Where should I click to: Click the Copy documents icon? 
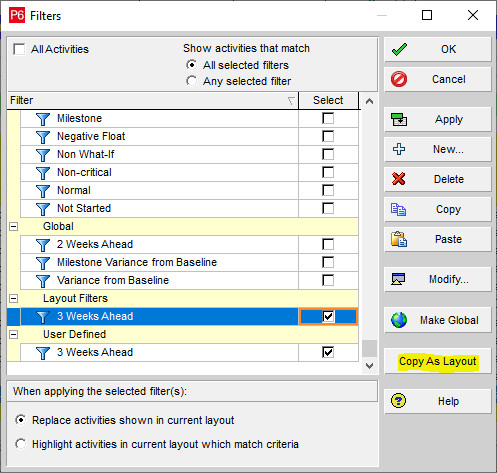(398, 209)
